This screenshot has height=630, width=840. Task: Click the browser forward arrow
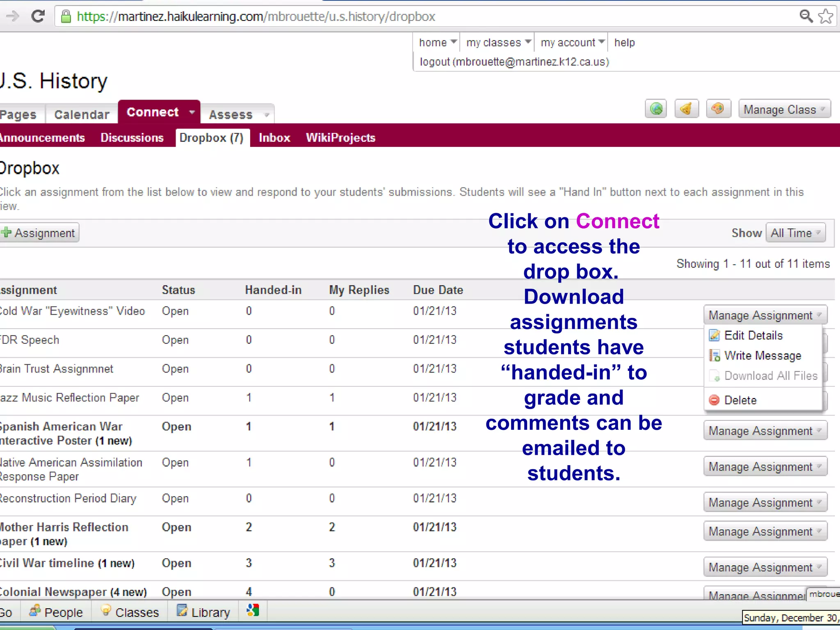[12, 16]
